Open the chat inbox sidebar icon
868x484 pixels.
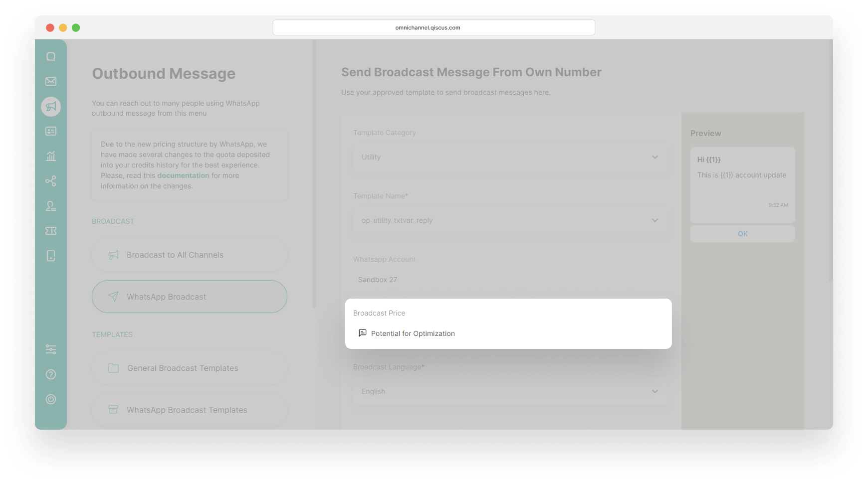point(51,56)
